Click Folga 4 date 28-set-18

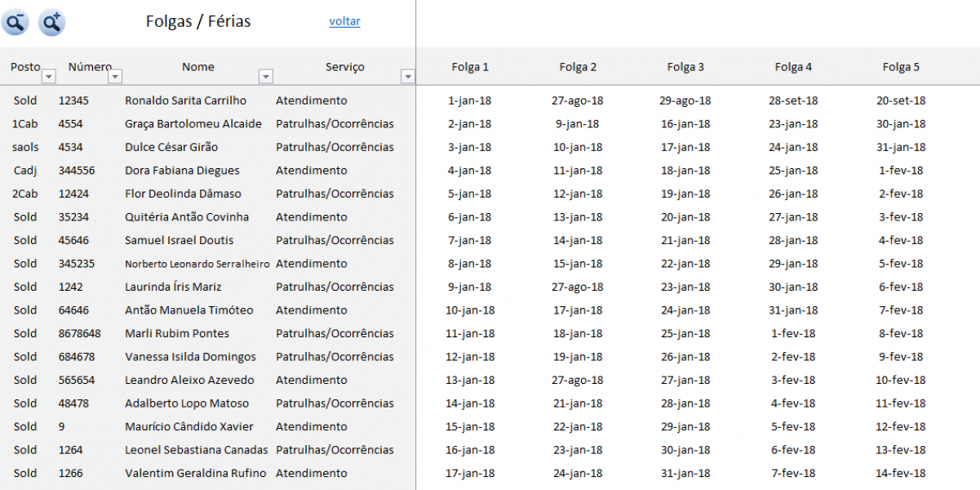tap(793, 100)
